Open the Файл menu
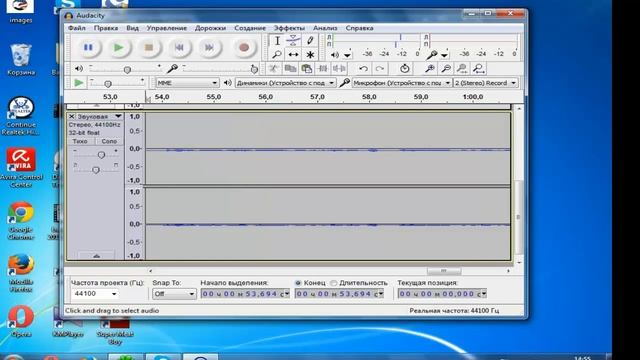This screenshot has height=360, width=640. tap(77, 28)
